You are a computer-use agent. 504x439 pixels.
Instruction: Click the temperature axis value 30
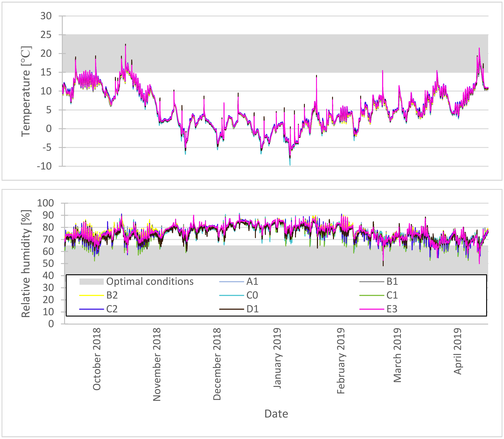pyautogui.click(x=46, y=16)
